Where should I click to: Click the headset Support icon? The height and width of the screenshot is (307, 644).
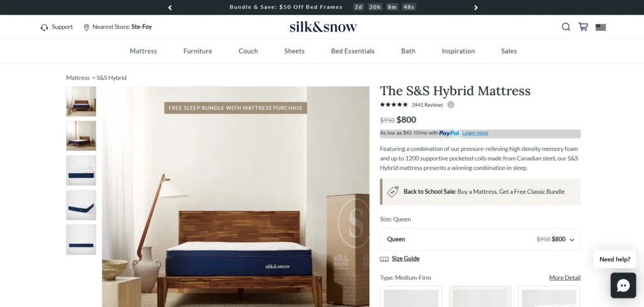pyautogui.click(x=45, y=28)
